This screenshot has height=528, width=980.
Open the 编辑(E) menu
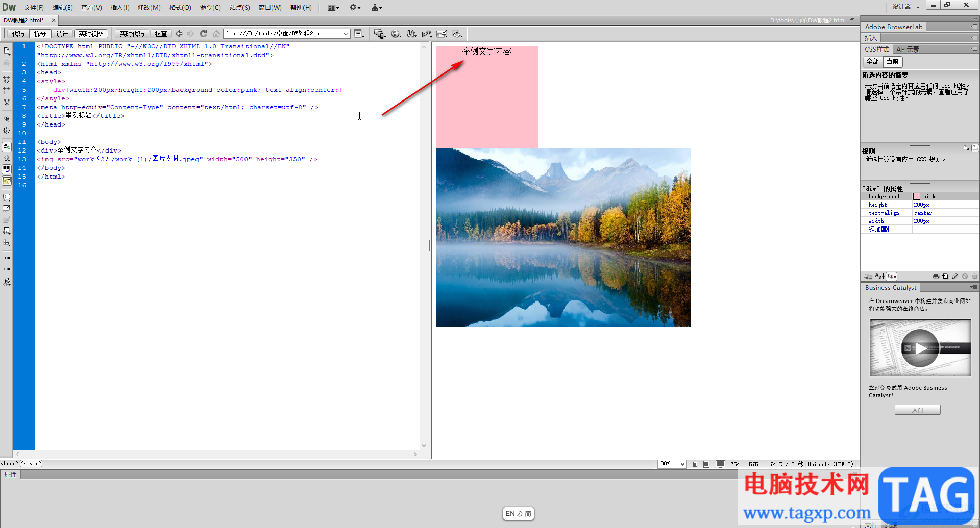(x=62, y=8)
